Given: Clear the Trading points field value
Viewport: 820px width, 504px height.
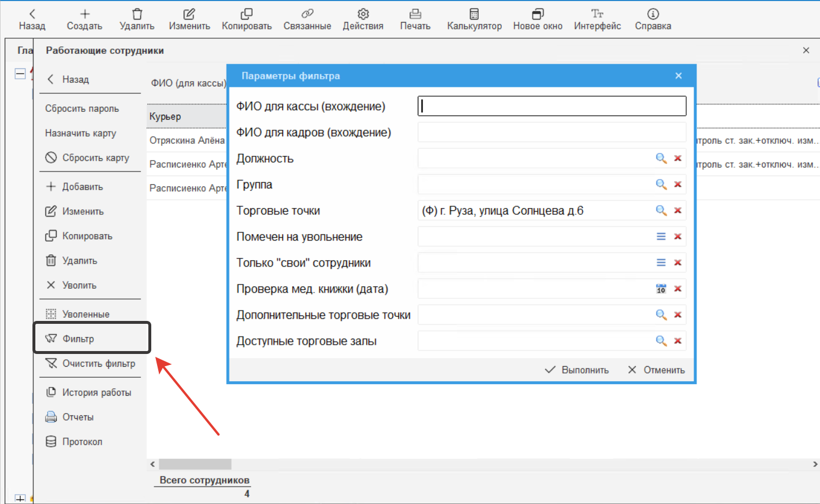Looking at the screenshot, I should [677, 210].
